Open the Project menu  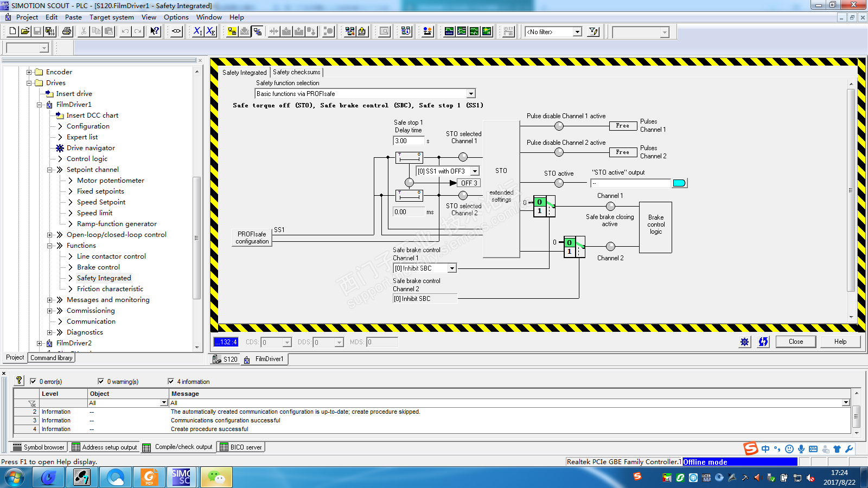click(x=27, y=17)
